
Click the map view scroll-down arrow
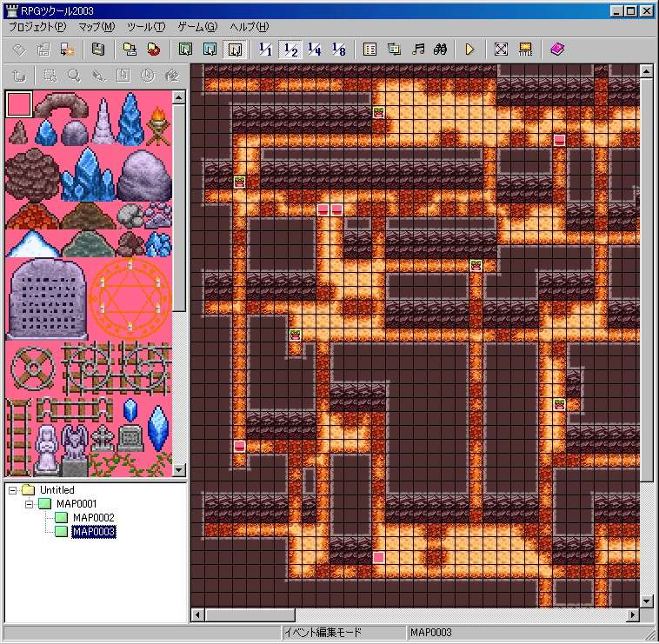pos(646,601)
